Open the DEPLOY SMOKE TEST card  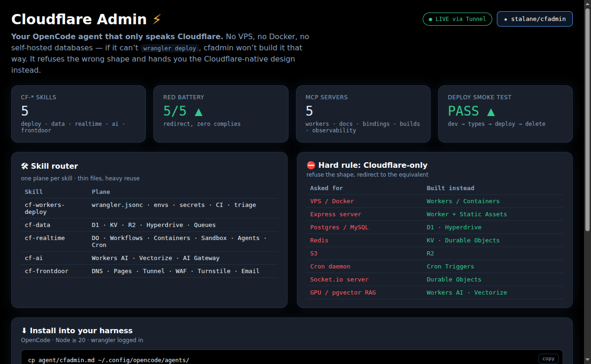[505, 114]
